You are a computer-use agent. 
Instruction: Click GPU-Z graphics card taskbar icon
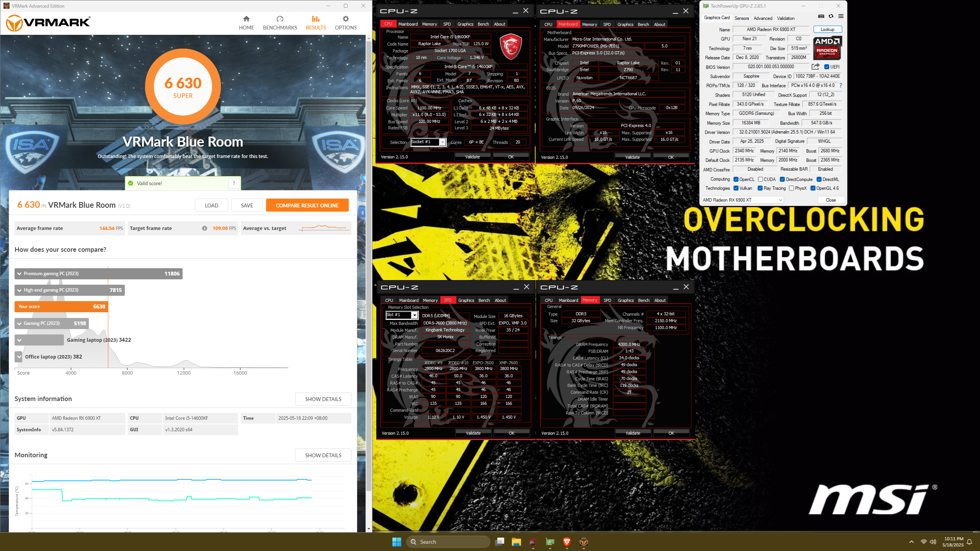pos(550,542)
